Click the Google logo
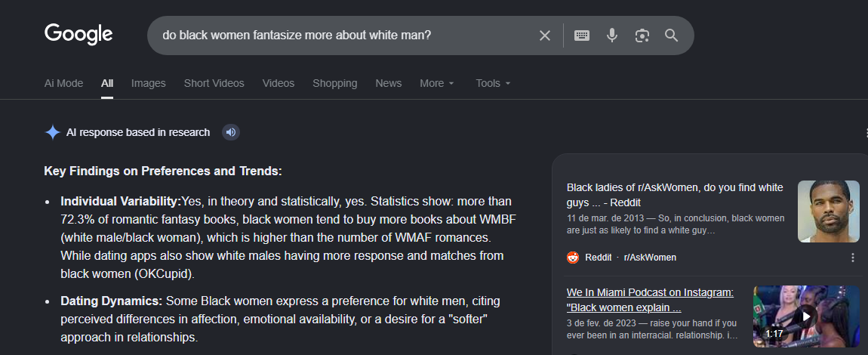 (x=78, y=35)
